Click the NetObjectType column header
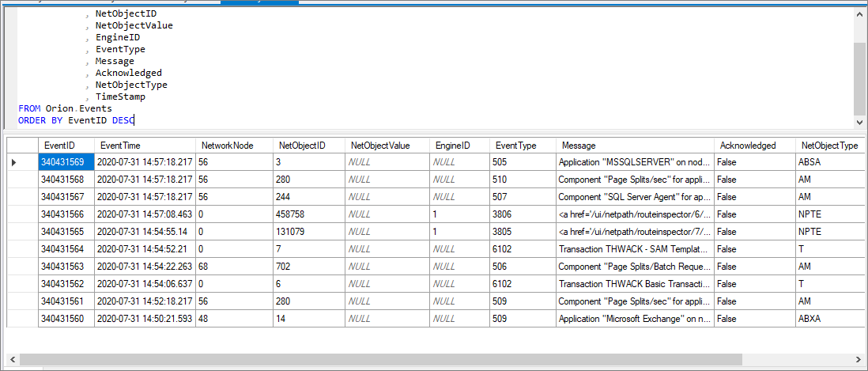Viewport: 868px width, 371px height. tap(830, 146)
